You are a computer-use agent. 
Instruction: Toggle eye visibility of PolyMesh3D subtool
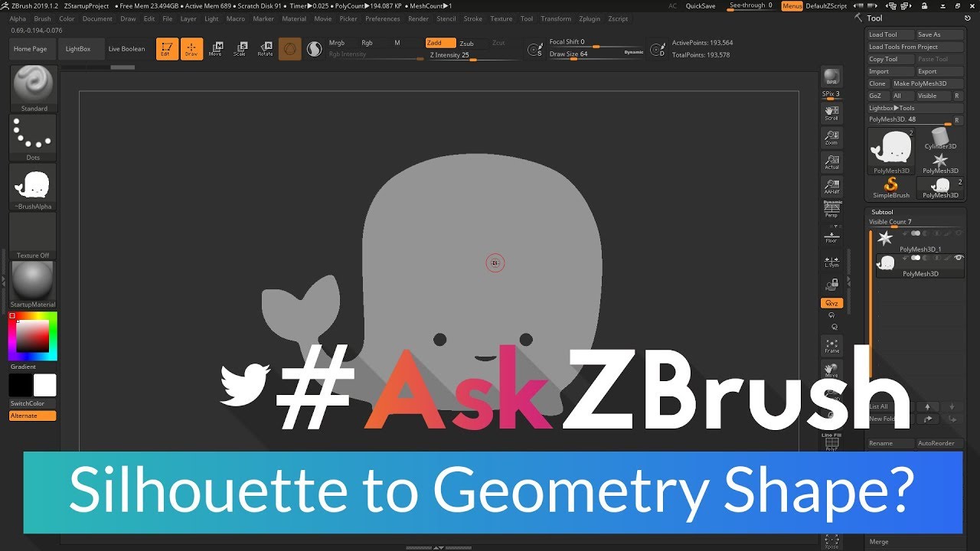pos(959,258)
